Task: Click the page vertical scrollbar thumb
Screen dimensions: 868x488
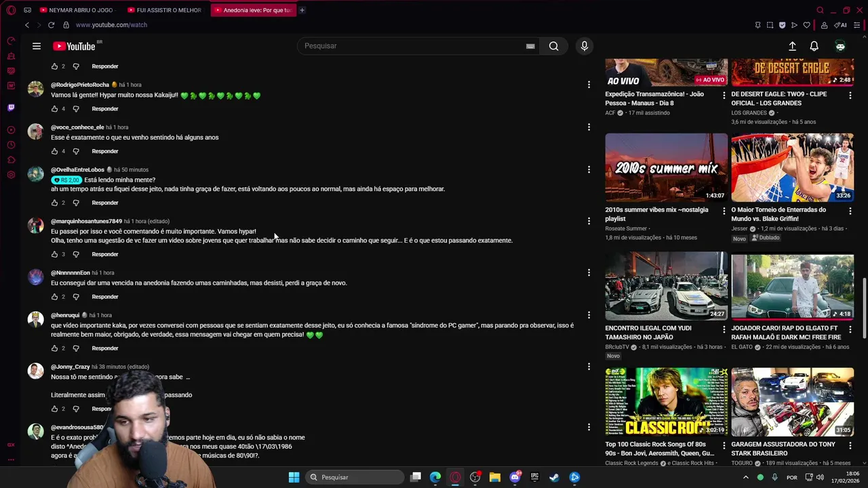Action: click(x=864, y=308)
